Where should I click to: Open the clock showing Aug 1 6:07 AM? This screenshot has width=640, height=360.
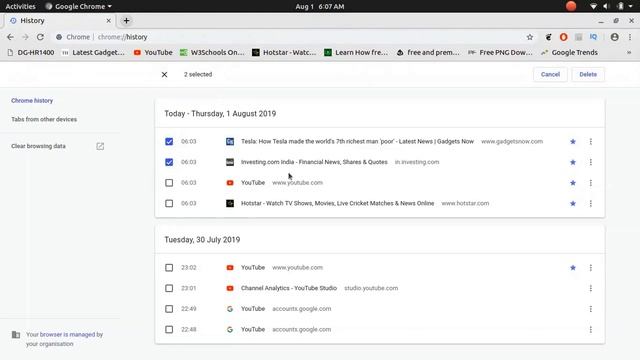tap(320, 7)
